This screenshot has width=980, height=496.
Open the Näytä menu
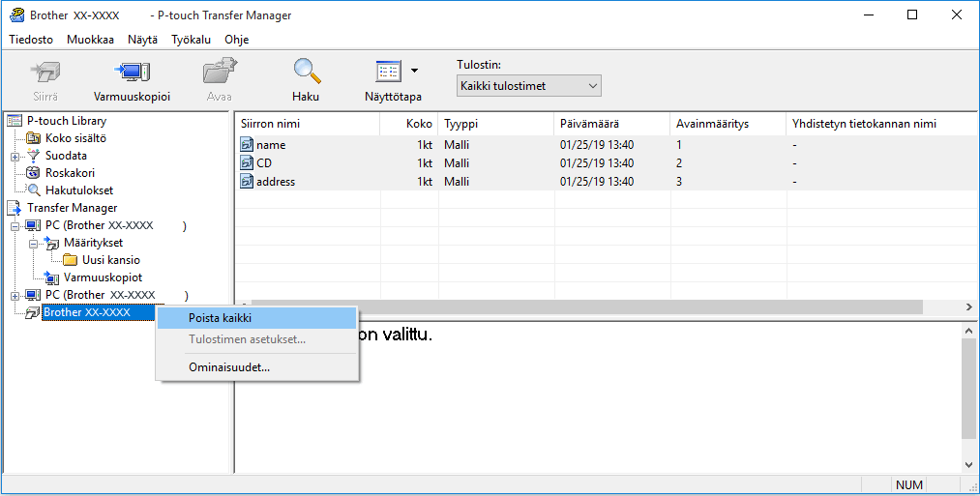pyautogui.click(x=142, y=40)
